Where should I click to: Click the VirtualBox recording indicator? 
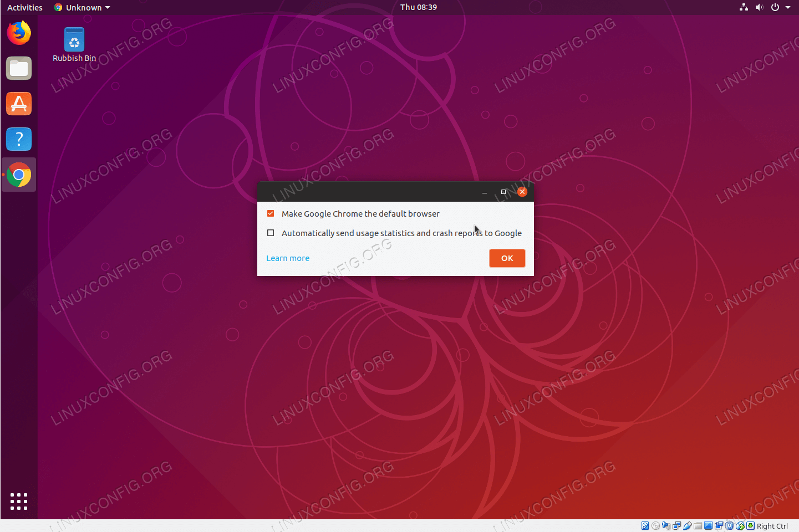[x=719, y=526]
